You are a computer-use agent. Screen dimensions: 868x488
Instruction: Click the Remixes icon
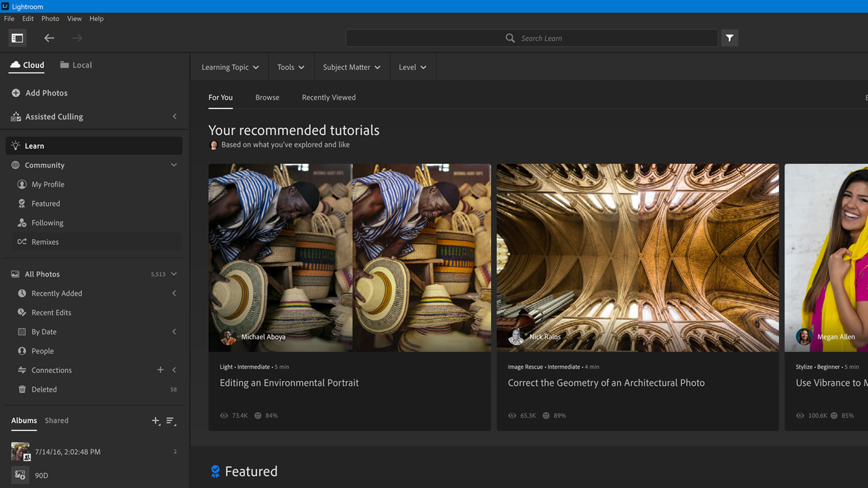click(x=22, y=242)
